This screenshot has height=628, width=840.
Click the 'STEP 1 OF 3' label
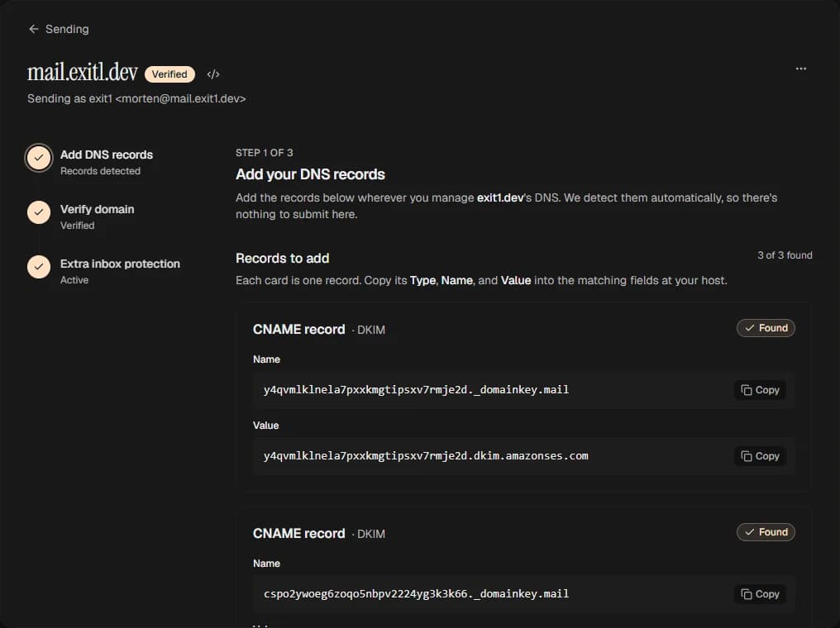click(264, 153)
